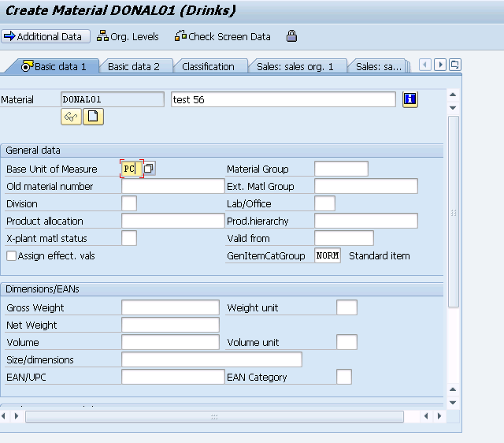Open the truncated Sales: sa... tab

coord(378,66)
